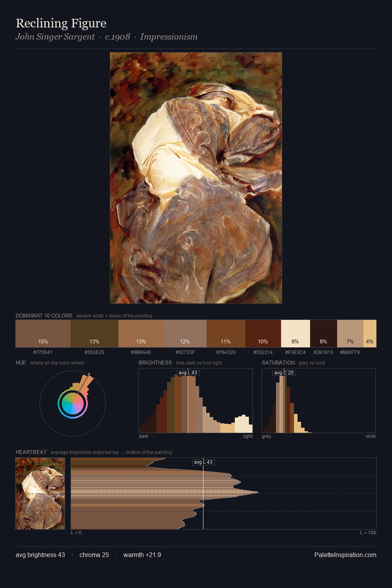Click hex code #B99779 text

pyautogui.click(x=350, y=352)
